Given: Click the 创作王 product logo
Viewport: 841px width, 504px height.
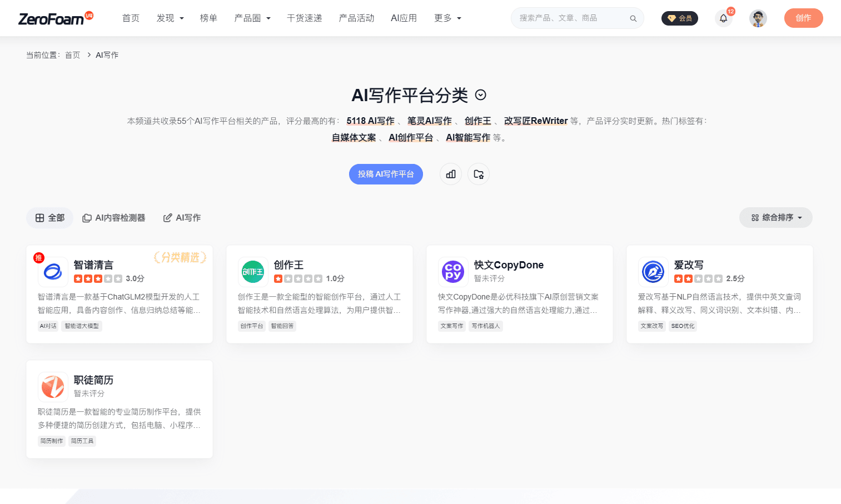Looking at the screenshot, I should [x=253, y=272].
